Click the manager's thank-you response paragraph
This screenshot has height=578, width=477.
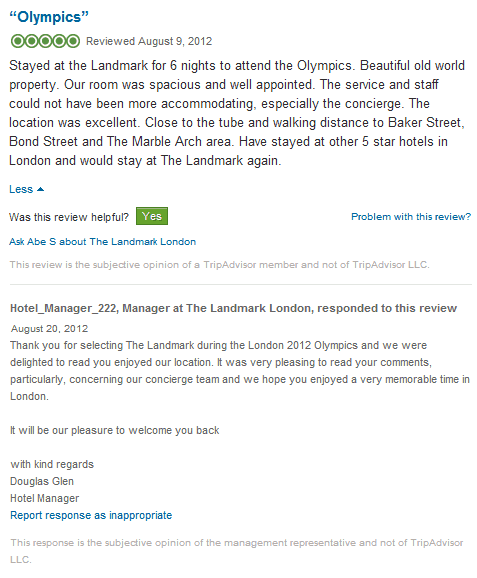(240, 370)
